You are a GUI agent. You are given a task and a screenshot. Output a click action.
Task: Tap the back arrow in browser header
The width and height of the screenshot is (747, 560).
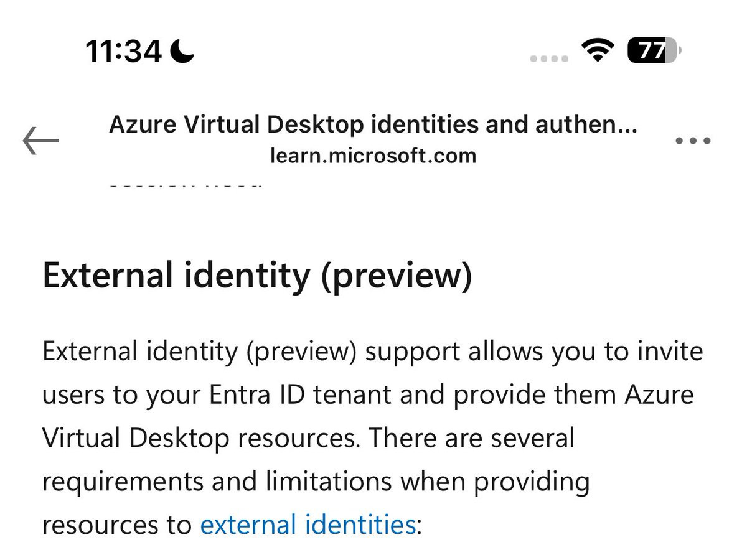tap(41, 141)
